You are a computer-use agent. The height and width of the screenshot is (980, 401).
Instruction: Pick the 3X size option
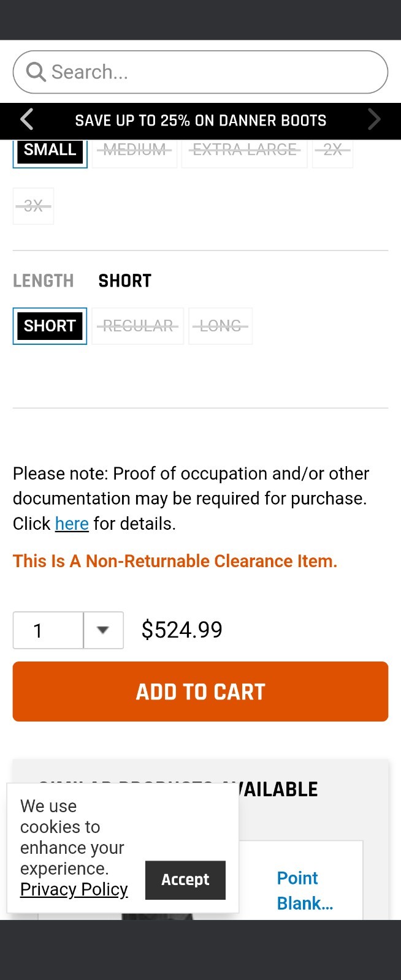coord(33,206)
